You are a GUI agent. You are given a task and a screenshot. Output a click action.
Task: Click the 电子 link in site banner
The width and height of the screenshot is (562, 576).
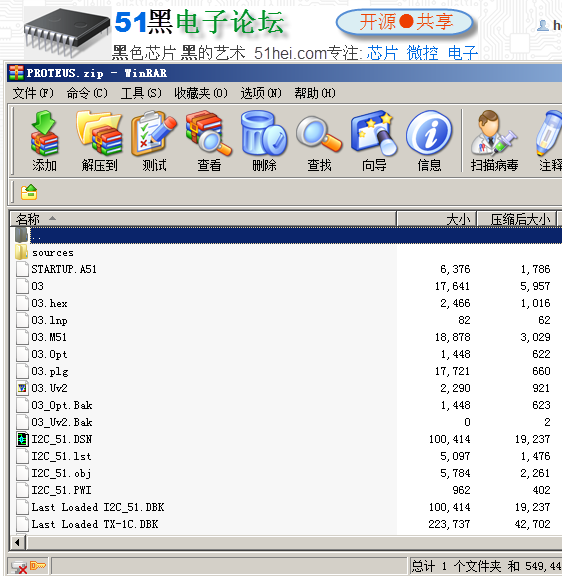point(463,53)
